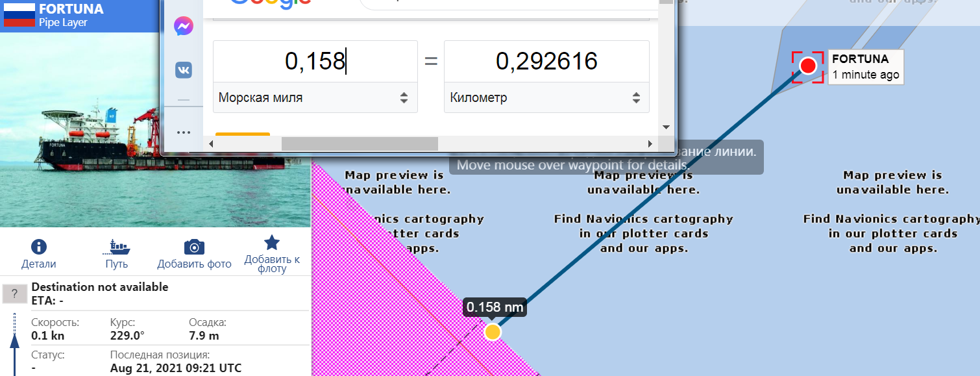
Task: Click the FORTUNA map label tooltip
Action: [865, 67]
